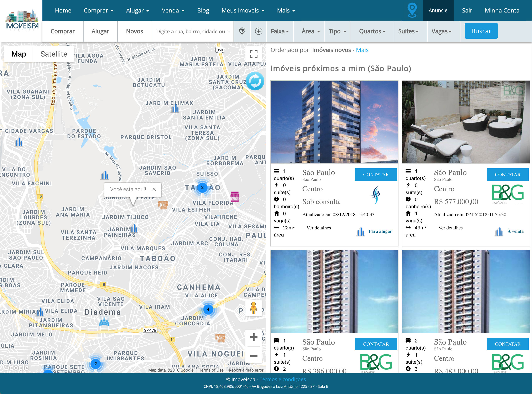Click orange shopping cart marker near Jardim Tijuco
532x394 pixels.
[163, 205]
